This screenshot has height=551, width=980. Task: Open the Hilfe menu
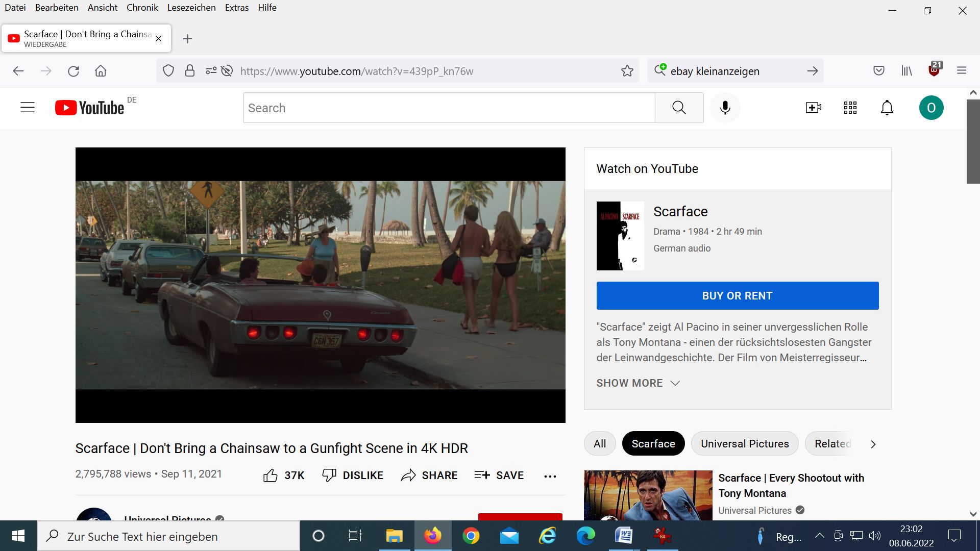pyautogui.click(x=267, y=8)
